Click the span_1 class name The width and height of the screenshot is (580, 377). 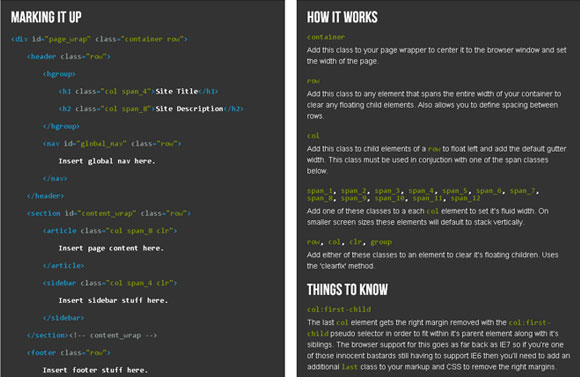(x=320, y=191)
